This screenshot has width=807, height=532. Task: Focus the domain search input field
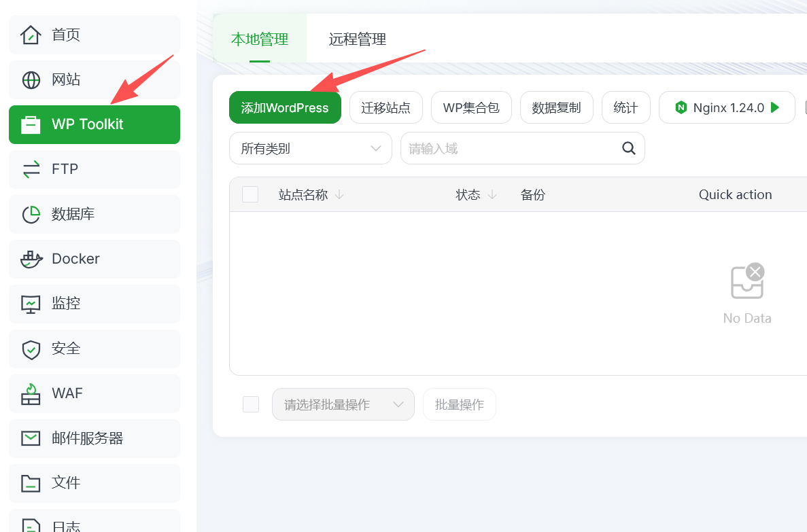(x=510, y=148)
